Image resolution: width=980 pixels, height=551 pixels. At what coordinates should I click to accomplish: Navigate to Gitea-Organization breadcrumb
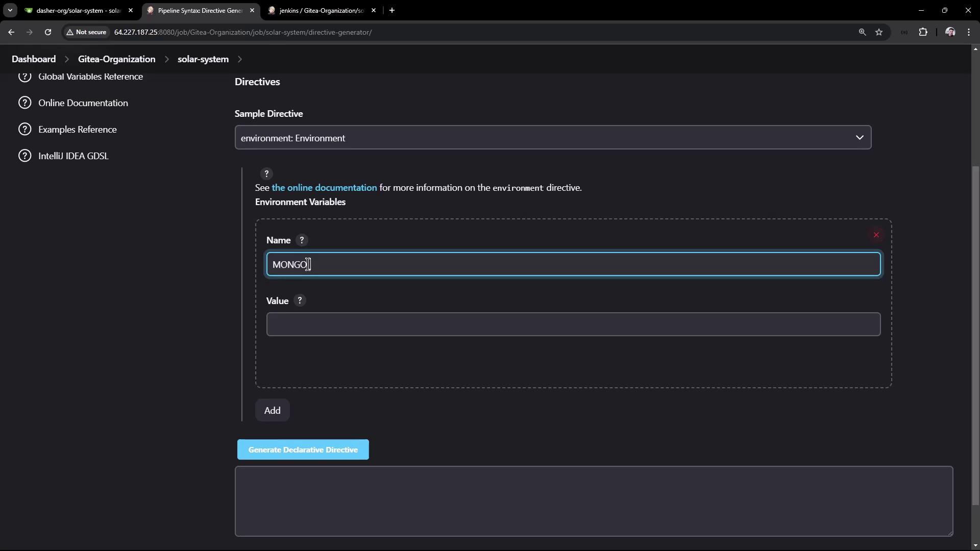(116, 59)
